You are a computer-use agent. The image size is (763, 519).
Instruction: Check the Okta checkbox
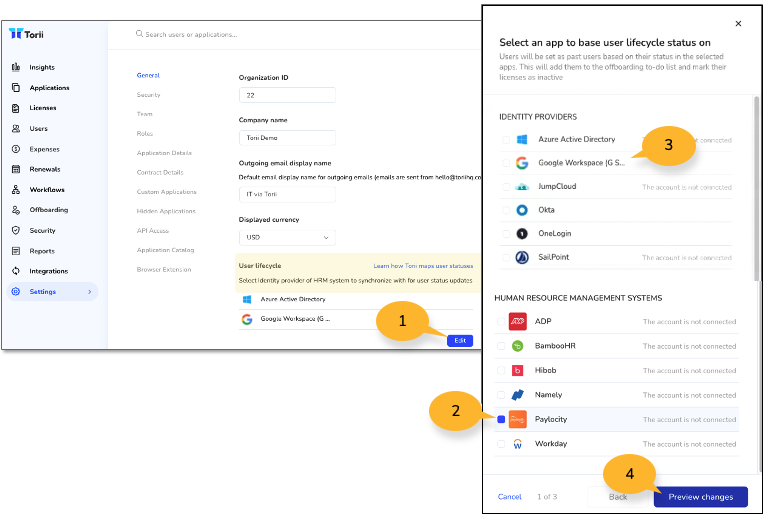pyautogui.click(x=506, y=210)
